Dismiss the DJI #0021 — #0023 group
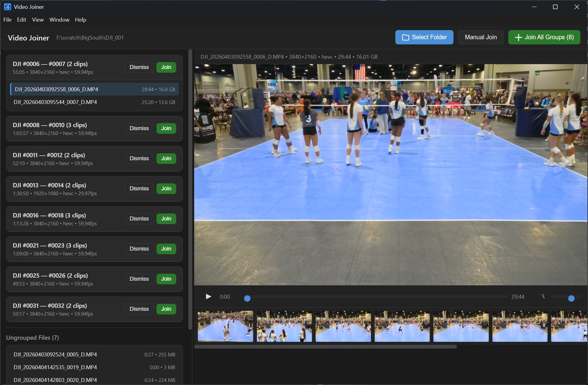 pos(139,248)
